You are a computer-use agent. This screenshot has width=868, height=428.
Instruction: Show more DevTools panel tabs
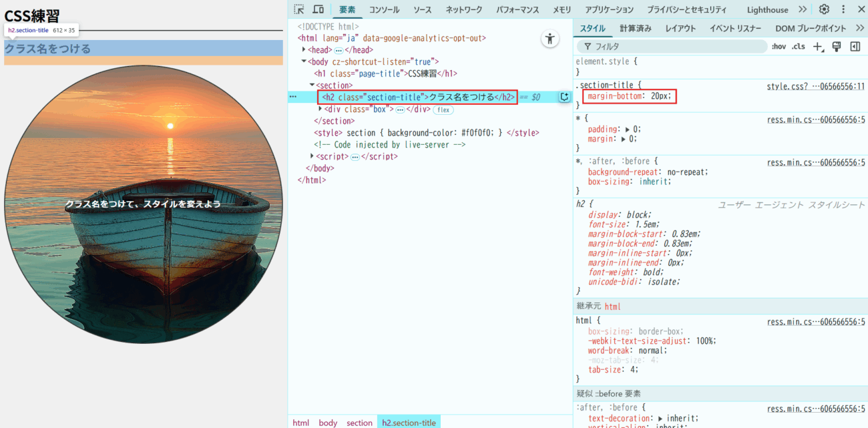[803, 9]
